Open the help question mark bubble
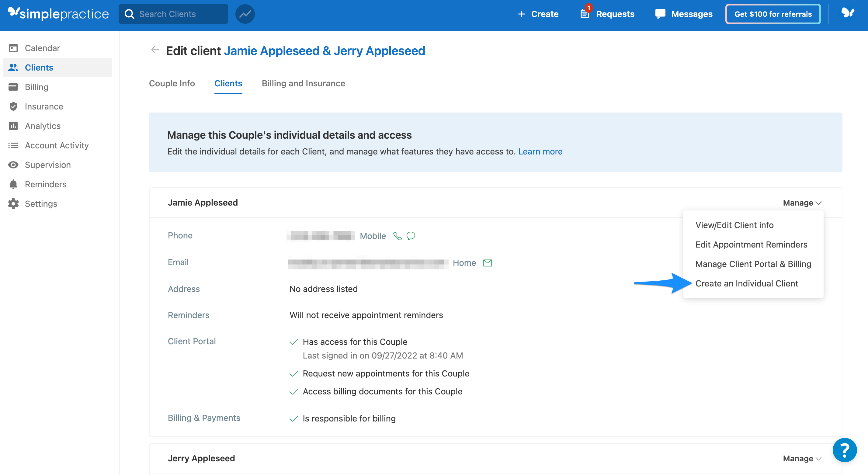This screenshot has height=475, width=868. click(x=844, y=450)
